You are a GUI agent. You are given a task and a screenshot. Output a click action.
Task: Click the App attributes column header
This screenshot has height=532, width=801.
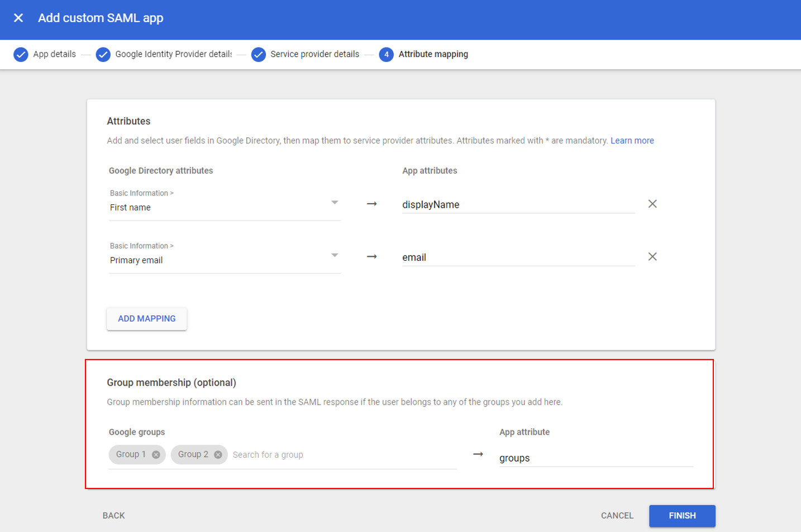(430, 171)
